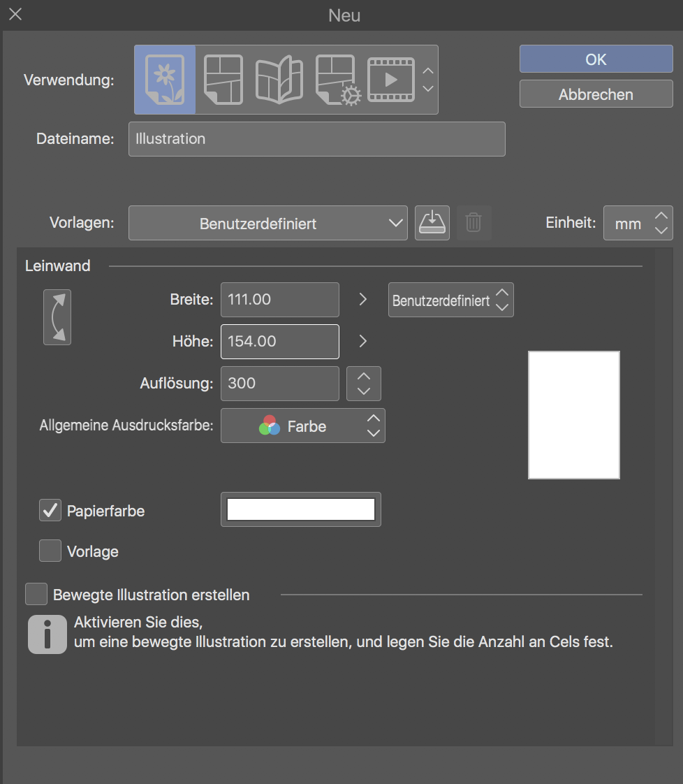Toggle the Papierfarbe checkbox

click(x=50, y=510)
